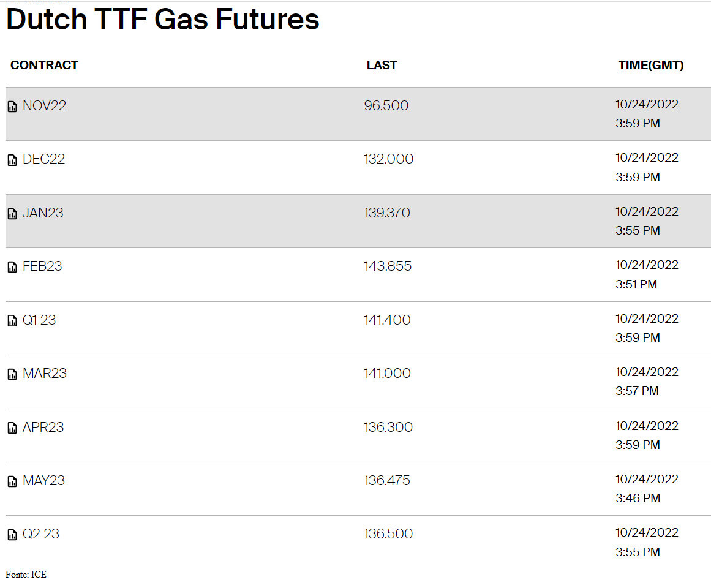Click the Dutch TTF Gas Futures heading

click(163, 20)
